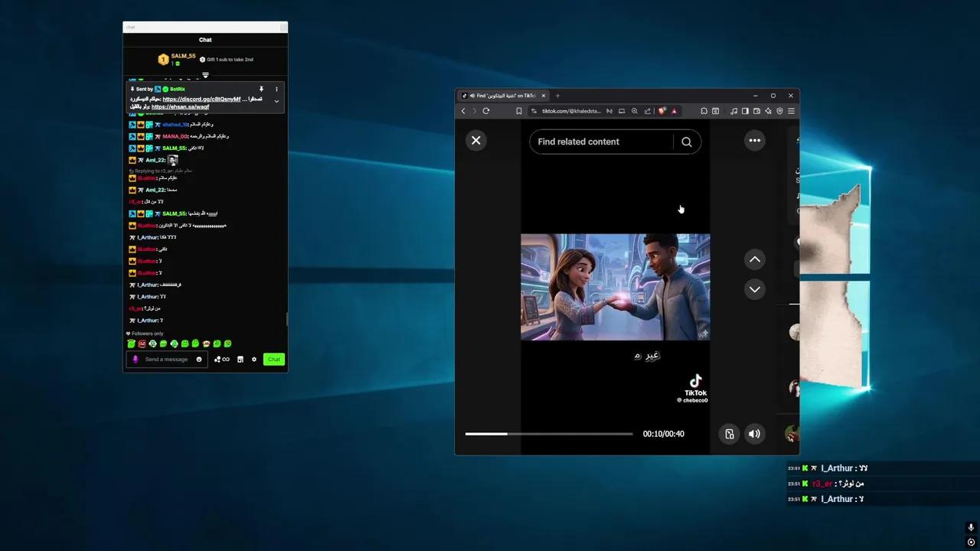This screenshot has height=551, width=980.
Task: Click the browser forward arrow
Action: pyautogui.click(x=474, y=111)
